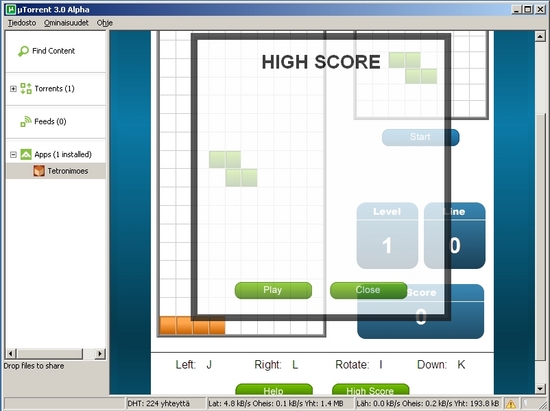Click the Tetronimoes app box icon
This screenshot has height=411, width=550.
coord(39,171)
